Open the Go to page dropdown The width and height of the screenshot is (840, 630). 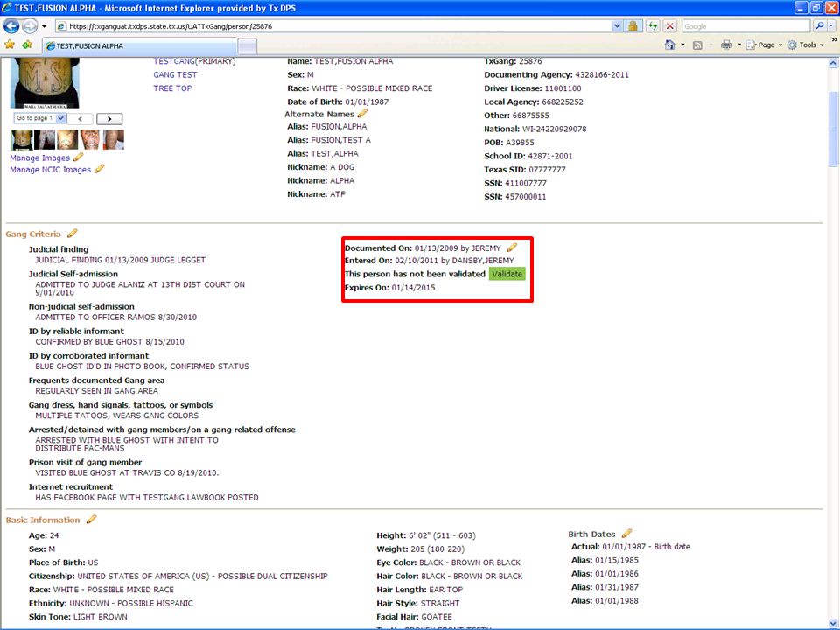[39, 118]
